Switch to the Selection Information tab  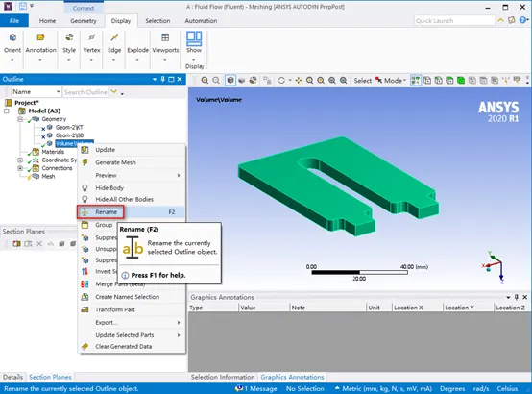coord(223,377)
